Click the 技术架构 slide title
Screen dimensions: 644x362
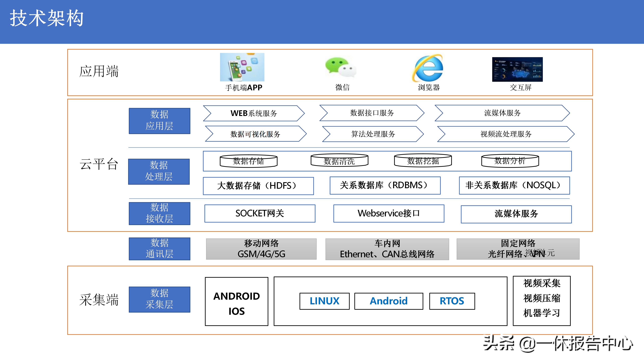(46, 18)
